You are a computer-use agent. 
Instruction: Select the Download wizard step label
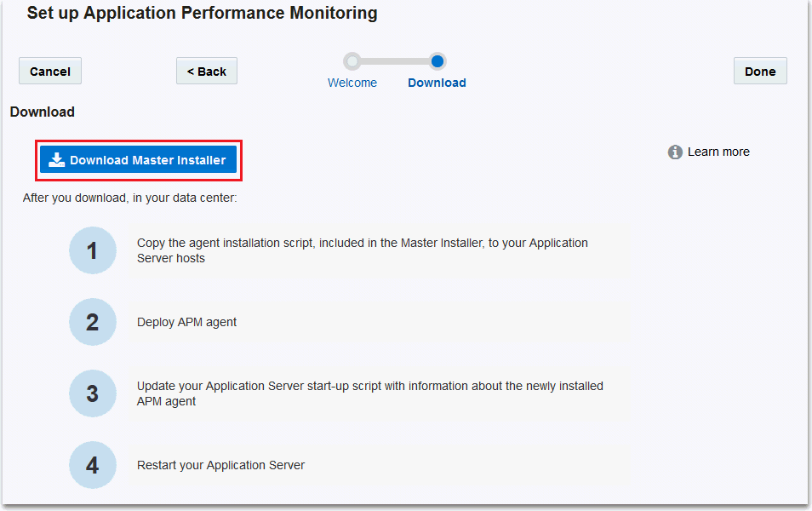click(437, 83)
